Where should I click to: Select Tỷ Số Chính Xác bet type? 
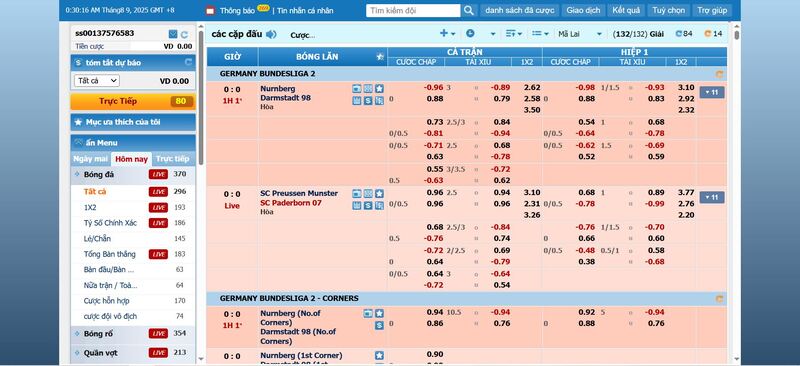coord(110,223)
